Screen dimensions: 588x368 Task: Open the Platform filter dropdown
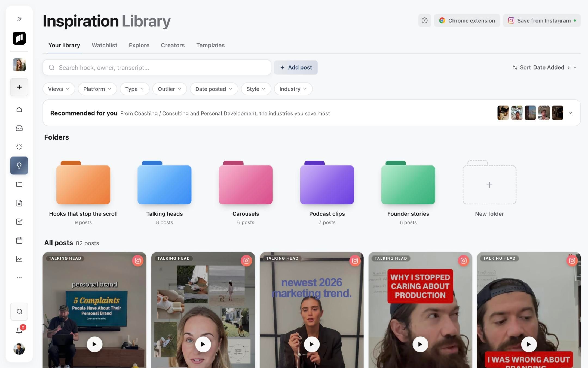(x=97, y=89)
